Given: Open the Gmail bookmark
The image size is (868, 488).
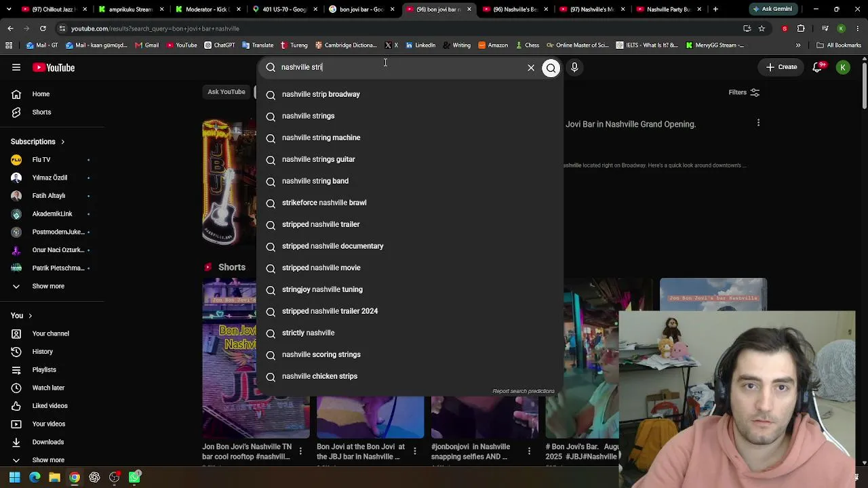Looking at the screenshot, I should tap(146, 45).
